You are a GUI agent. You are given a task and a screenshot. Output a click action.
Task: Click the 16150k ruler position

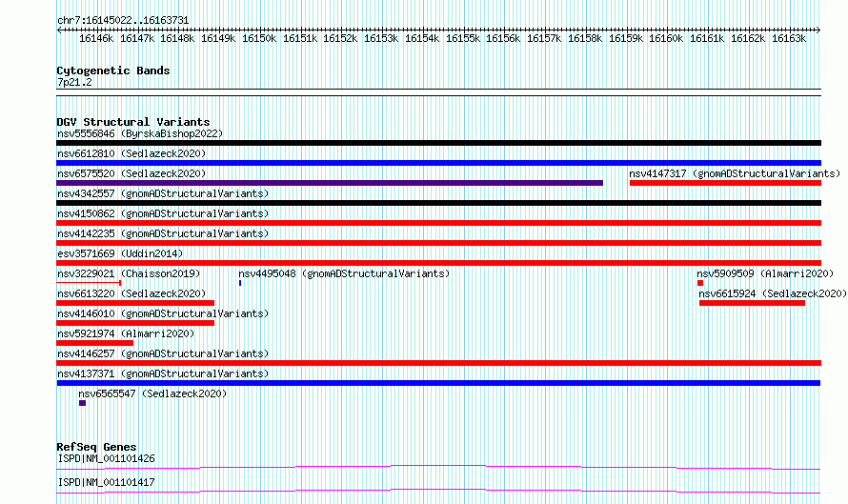tap(259, 38)
